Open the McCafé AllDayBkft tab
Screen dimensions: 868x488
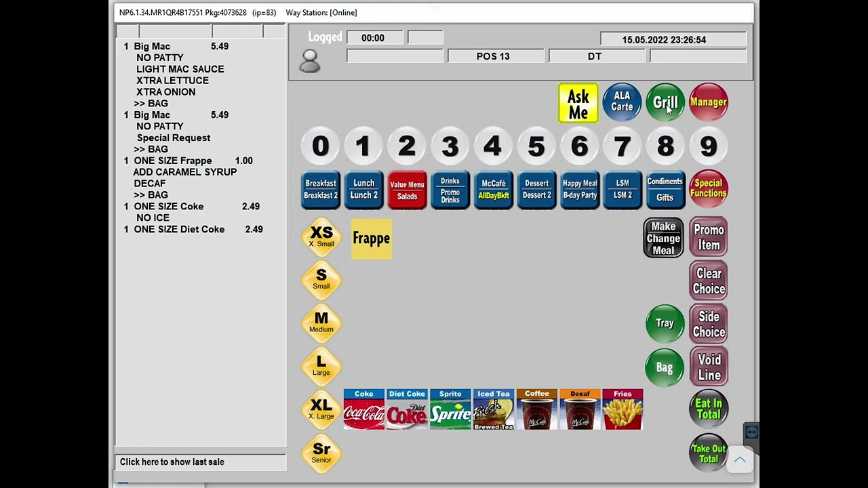(x=493, y=190)
